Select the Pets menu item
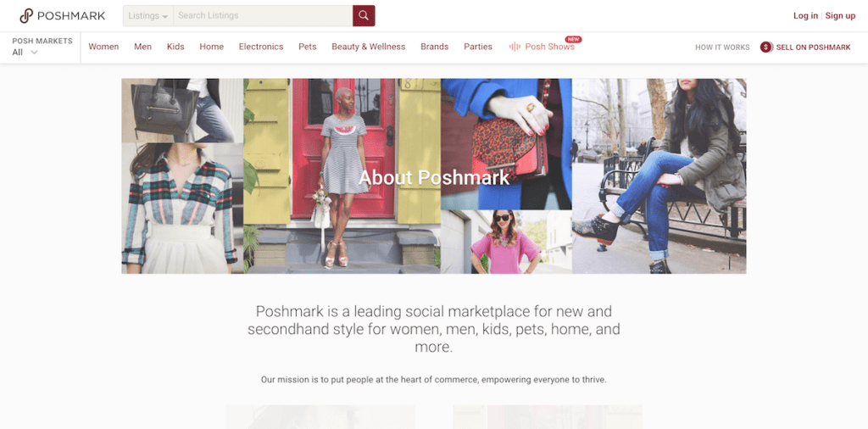Image resolution: width=868 pixels, height=429 pixels. click(x=307, y=47)
